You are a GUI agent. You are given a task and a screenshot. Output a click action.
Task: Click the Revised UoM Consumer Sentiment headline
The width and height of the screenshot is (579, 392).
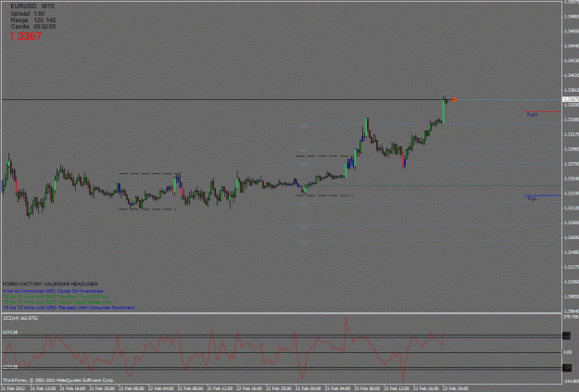tap(69, 308)
